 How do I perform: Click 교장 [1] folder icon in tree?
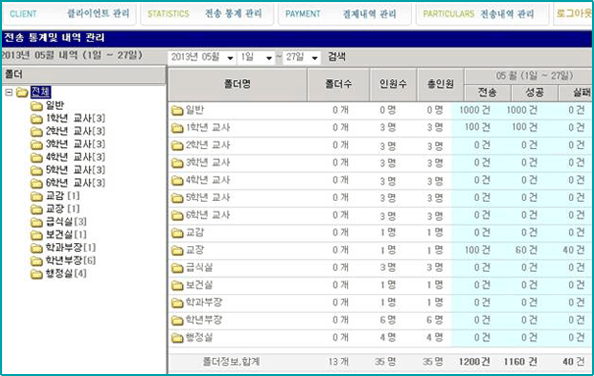point(36,209)
